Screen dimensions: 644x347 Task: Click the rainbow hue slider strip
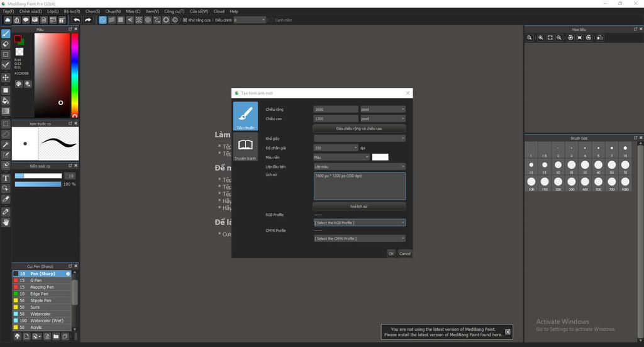click(x=75, y=75)
